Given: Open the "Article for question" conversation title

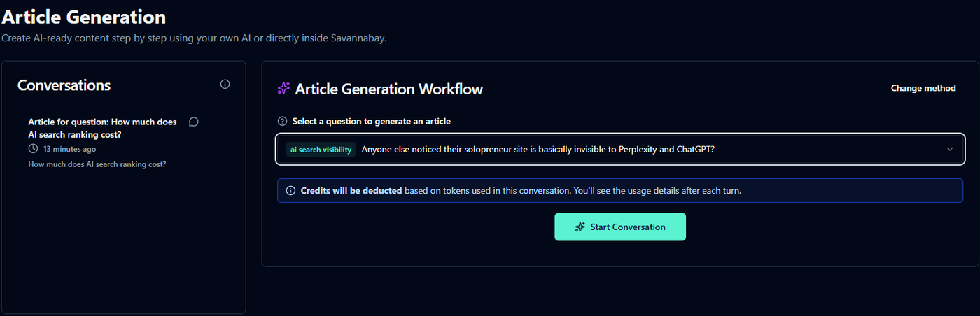Looking at the screenshot, I should point(102,128).
